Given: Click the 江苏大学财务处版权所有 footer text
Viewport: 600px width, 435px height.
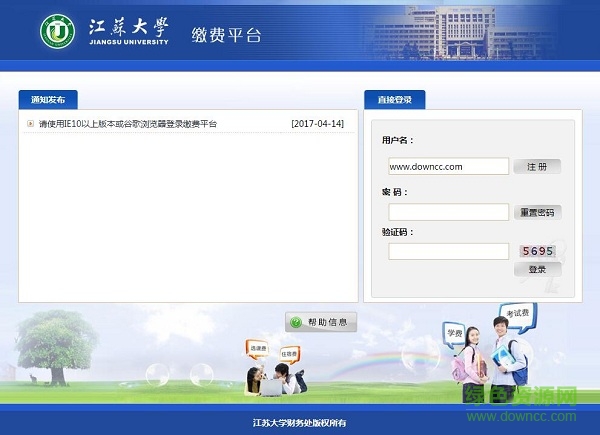Looking at the screenshot, I should [299, 423].
